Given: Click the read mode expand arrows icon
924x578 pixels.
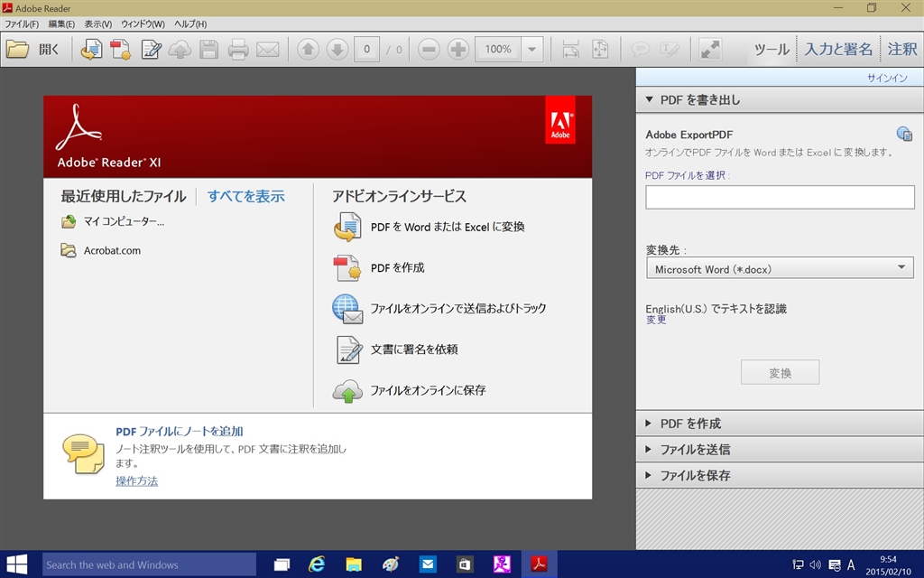Looking at the screenshot, I should pos(710,50).
